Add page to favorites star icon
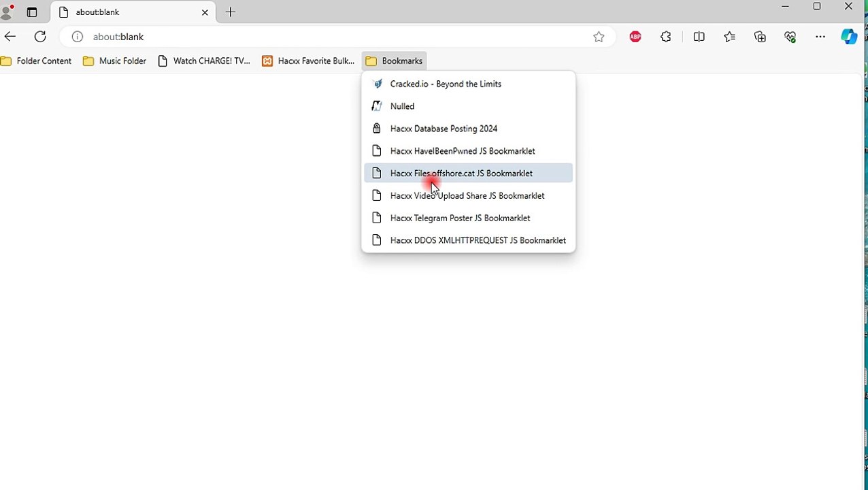 click(599, 37)
